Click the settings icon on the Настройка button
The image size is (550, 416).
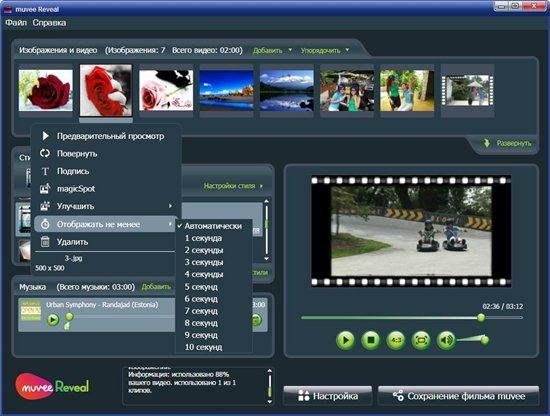click(304, 396)
